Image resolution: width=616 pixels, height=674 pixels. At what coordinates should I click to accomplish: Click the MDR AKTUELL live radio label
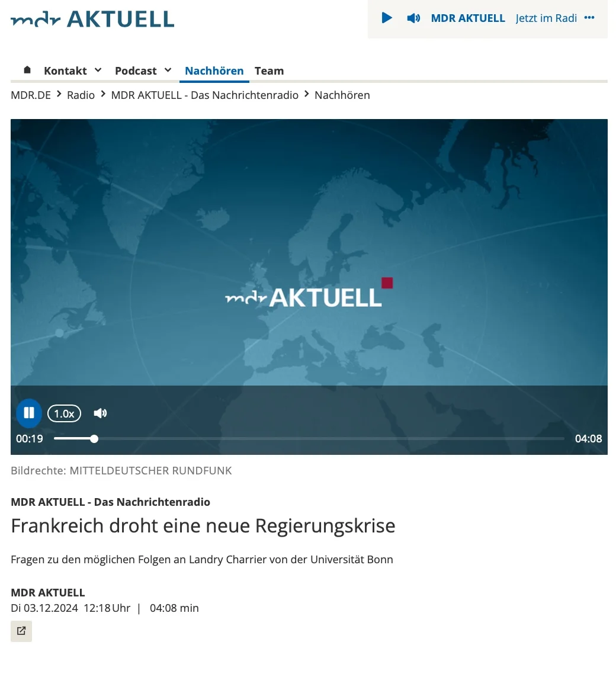click(x=468, y=18)
